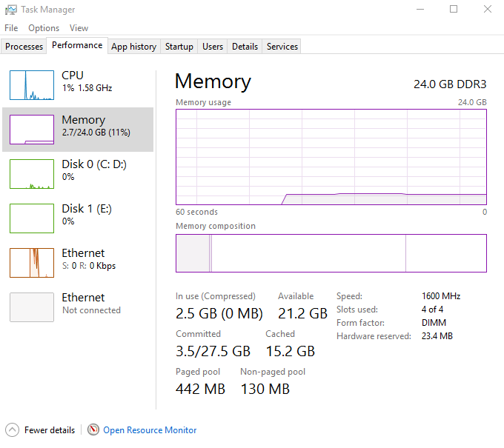The image size is (504, 448).
Task: Click the Slots used value 4 of 4
Action: tap(432, 310)
